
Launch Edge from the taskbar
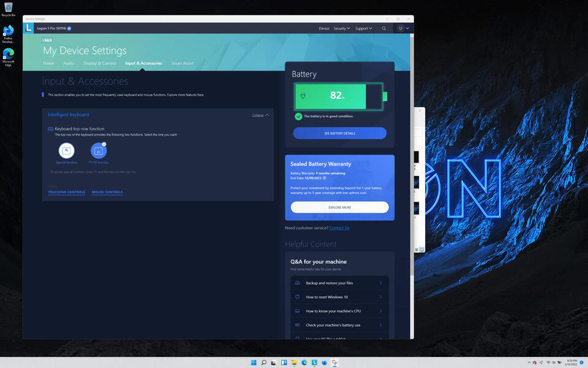click(304, 362)
